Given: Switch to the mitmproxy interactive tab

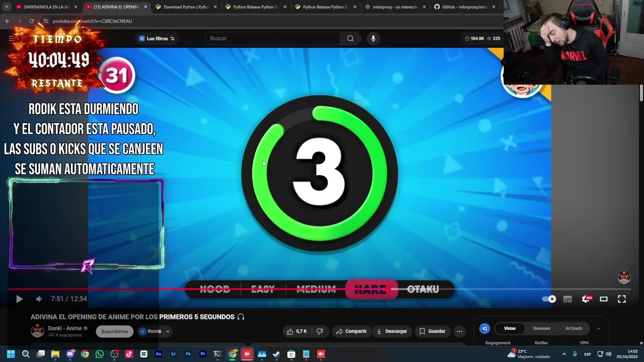Looking at the screenshot, I should 395,7.
